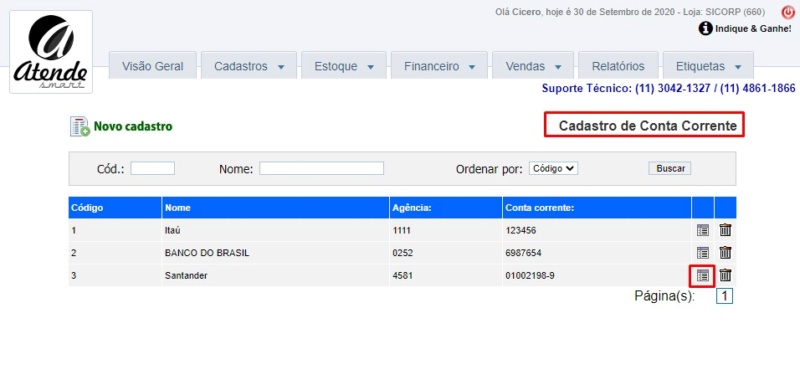Viewport: 800px width, 380px height.
Task: Delete the Santander account with trash icon
Action: coord(725,275)
